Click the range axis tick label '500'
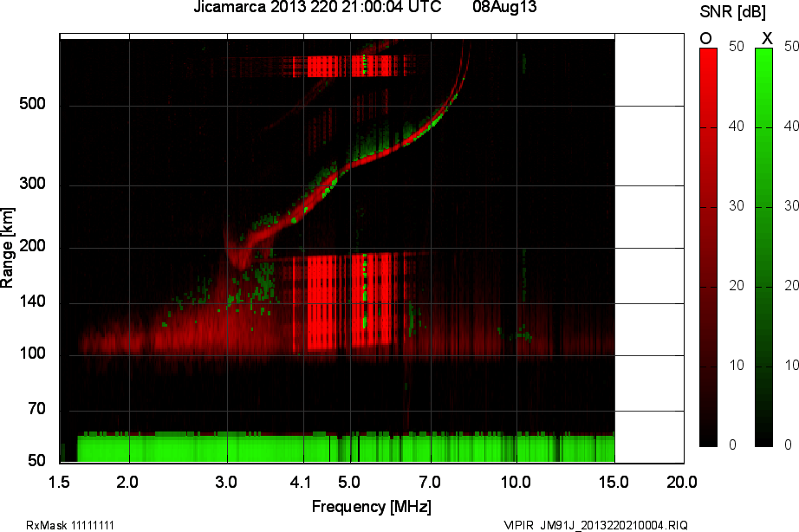The height and width of the screenshot is (532, 799). click(x=32, y=104)
